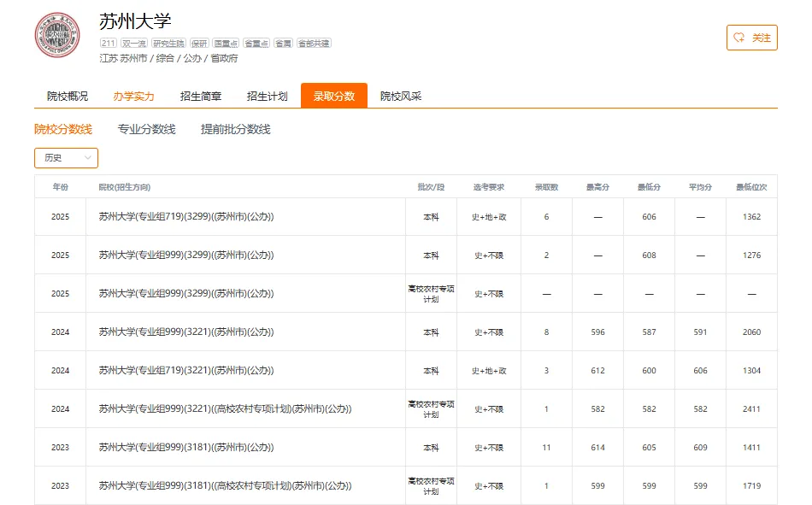Click the minimum score 587 cell

(x=649, y=332)
